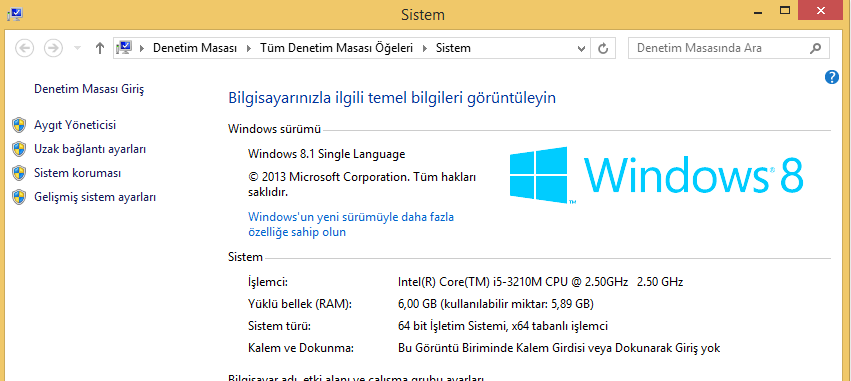
Task: Click the Yüklü bellek (RAM) label
Action: click(300, 304)
